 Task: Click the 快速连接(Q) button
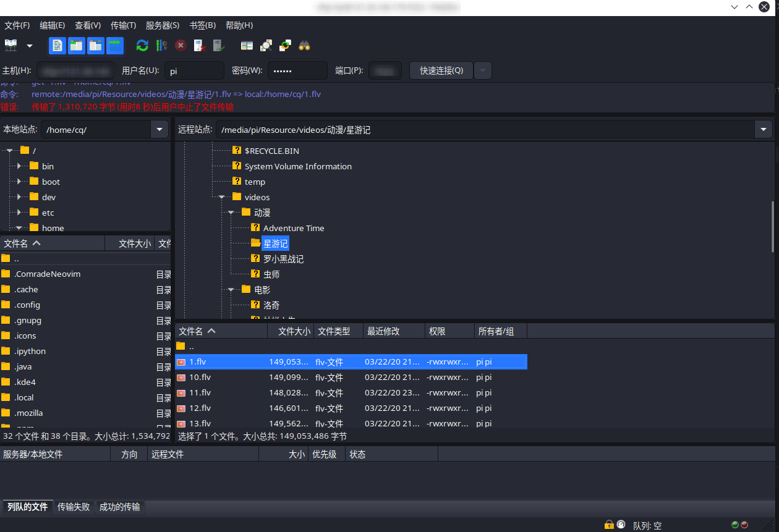point(441,70)
